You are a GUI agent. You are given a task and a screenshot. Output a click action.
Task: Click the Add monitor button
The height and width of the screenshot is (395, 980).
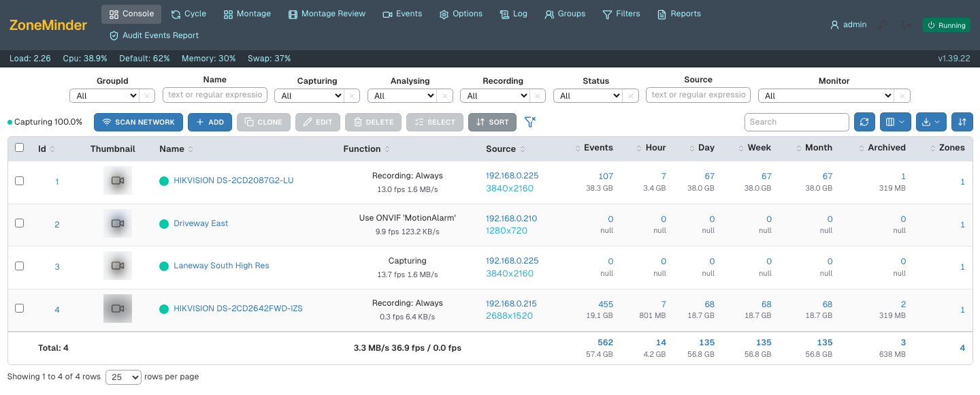[210, 122]
